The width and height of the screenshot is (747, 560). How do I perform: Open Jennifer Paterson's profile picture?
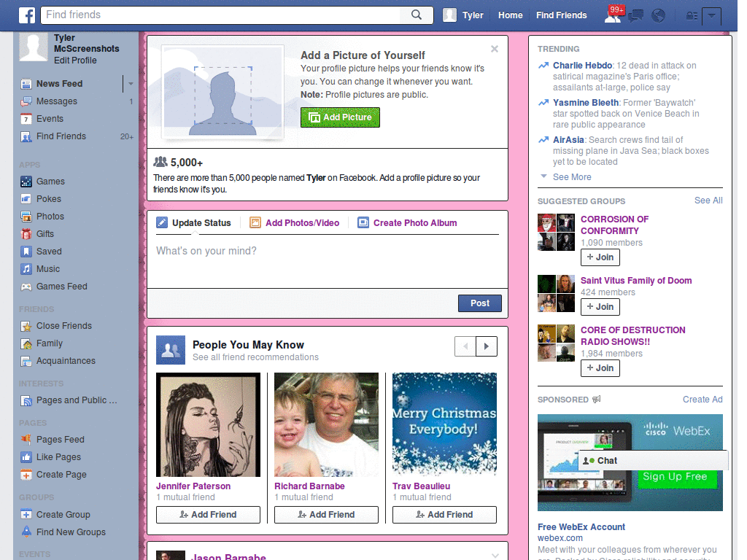pos(208,425)
